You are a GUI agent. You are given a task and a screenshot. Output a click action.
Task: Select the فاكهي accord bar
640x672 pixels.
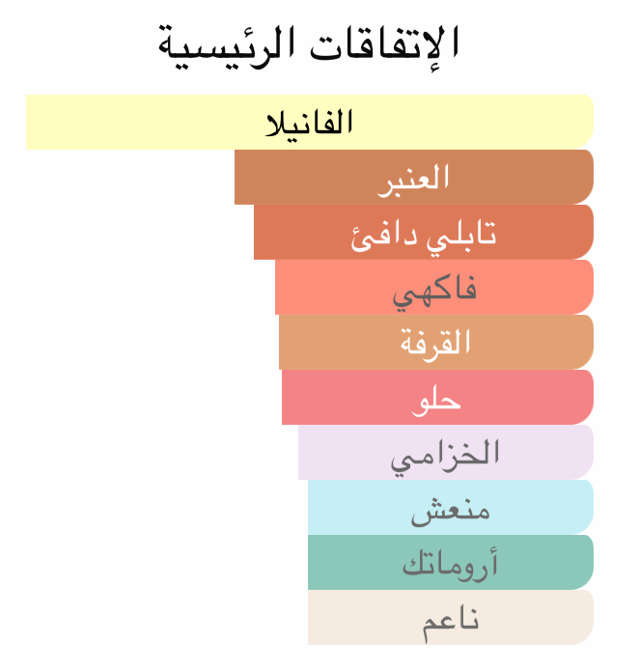[433, 288]
